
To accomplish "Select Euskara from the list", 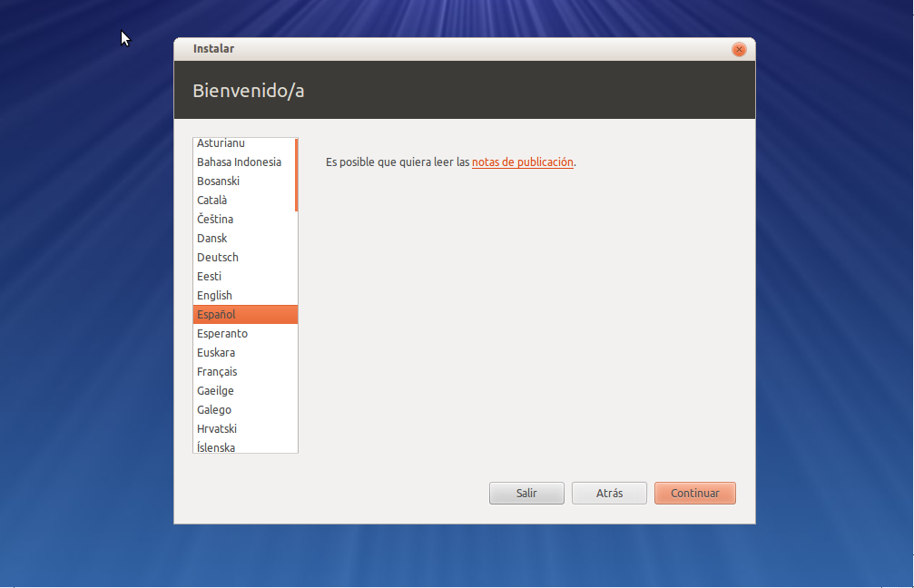I will pyautogui.click(x=216, y=353).
